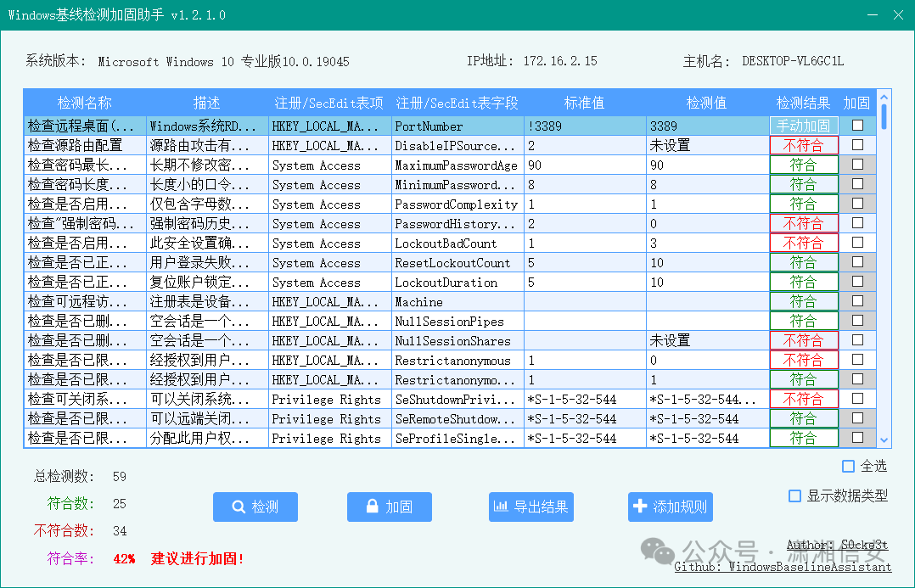Add a rule via 添加规则 button
The width and height of the screenshot is (915, 588).
(672, 507)
